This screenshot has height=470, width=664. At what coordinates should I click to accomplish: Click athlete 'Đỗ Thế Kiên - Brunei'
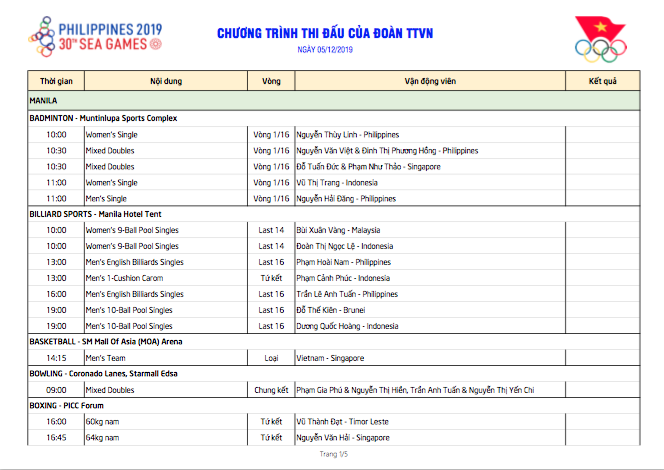pyautogui.click(x=331, y=310)
